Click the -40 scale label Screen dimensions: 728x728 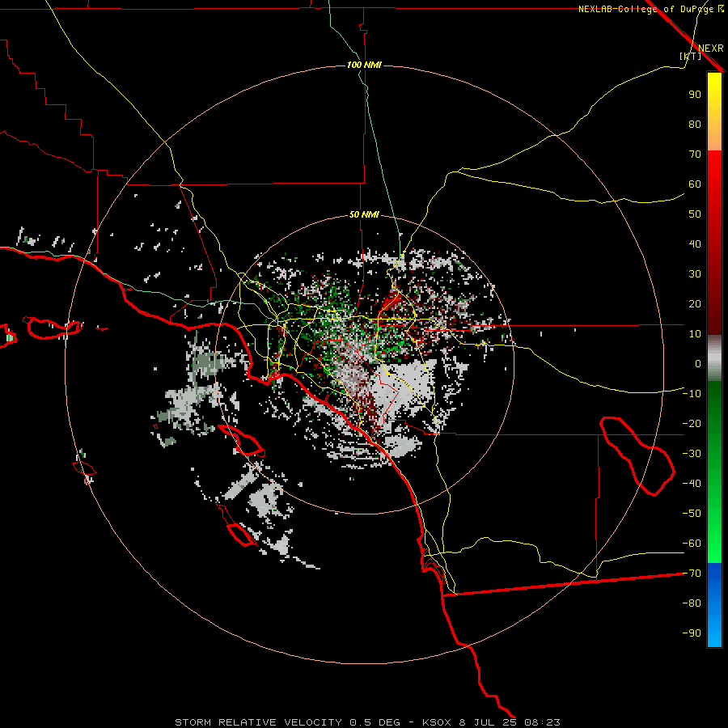coord(692,484)
